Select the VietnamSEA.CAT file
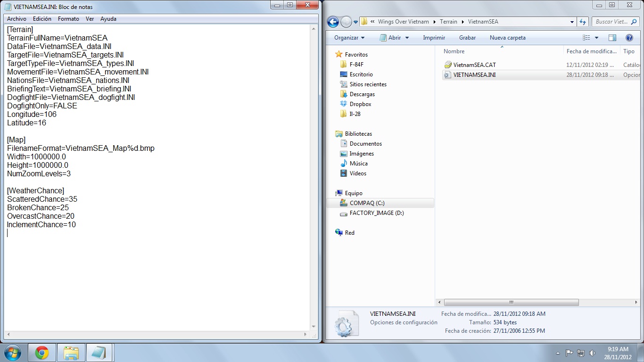 (x=474, y=65)
